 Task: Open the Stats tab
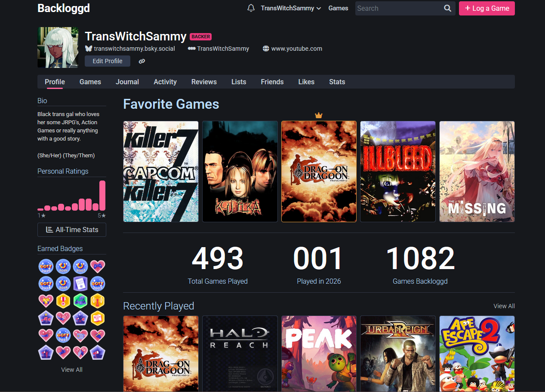337,82
